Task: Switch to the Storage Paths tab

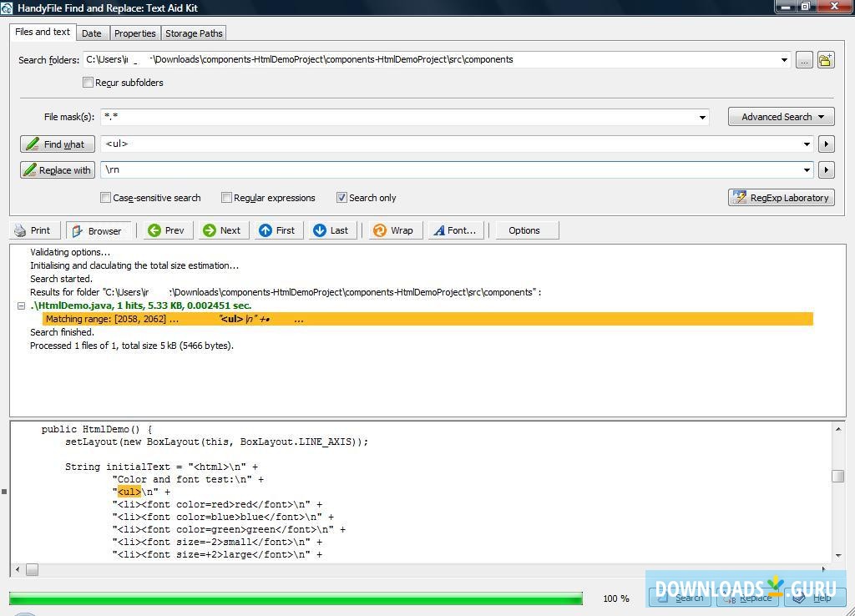Action: [x=193, y=33]
